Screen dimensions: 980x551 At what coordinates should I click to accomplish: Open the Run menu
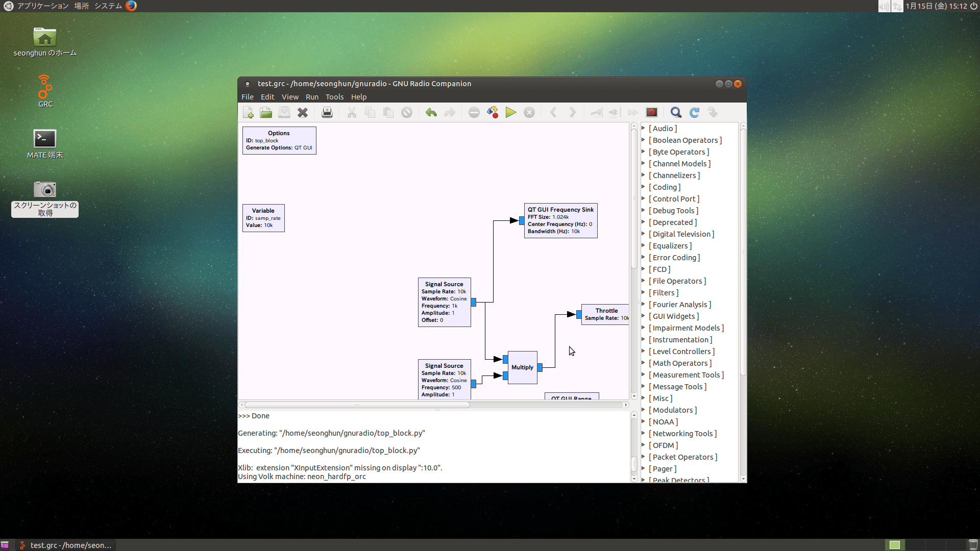tap(312, 97)
